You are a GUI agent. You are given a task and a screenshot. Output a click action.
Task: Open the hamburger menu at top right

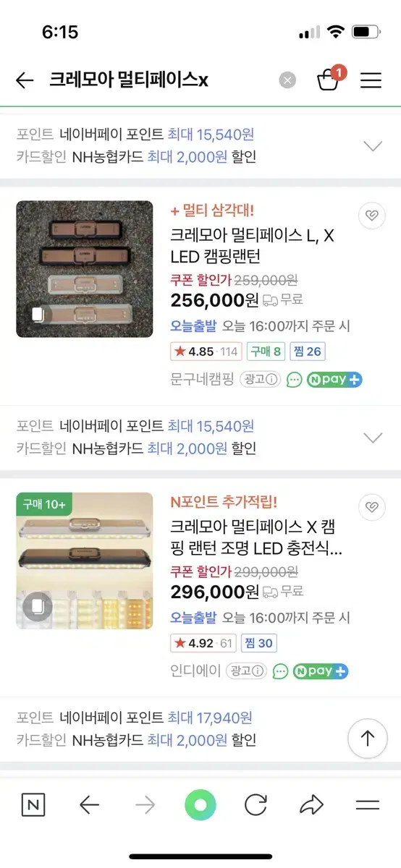371,80
